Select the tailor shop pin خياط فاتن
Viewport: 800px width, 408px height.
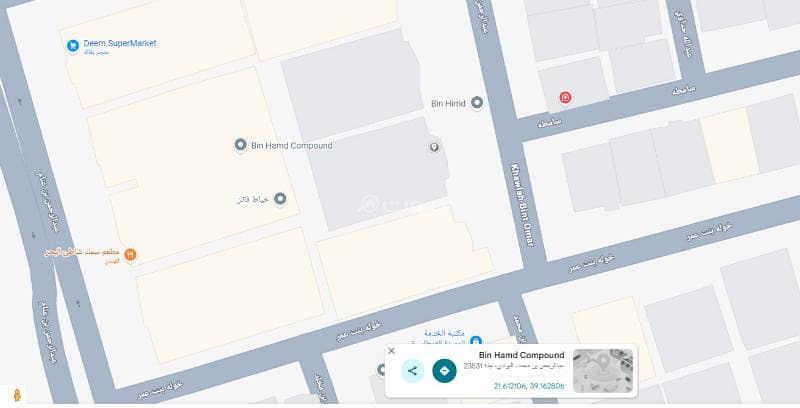pyautogui.click(x=280, y=199)
